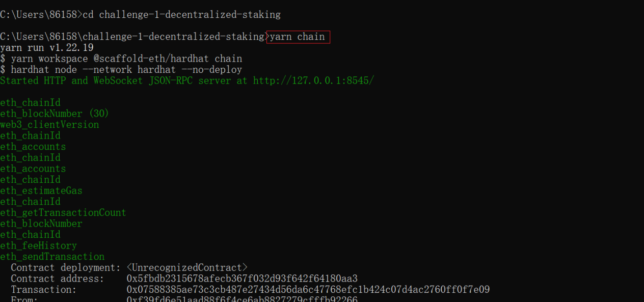This screenshot has height=302, width=644.
Task: Click the first 'eth_accounts' log entry
Action: (33, 147)
